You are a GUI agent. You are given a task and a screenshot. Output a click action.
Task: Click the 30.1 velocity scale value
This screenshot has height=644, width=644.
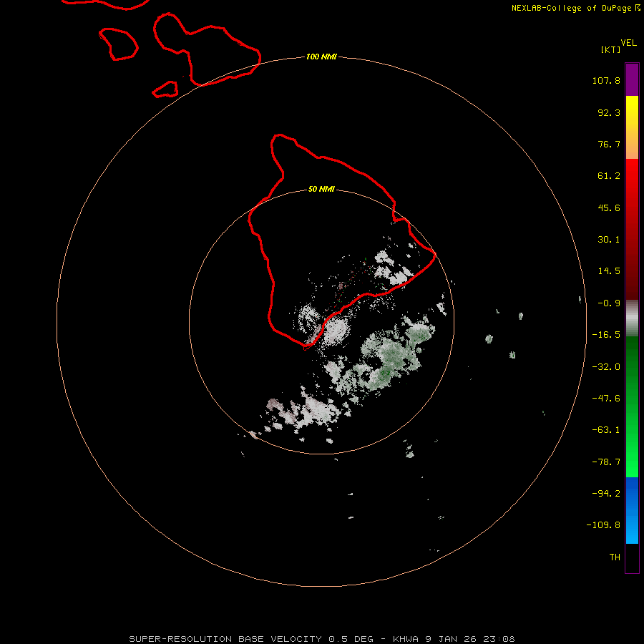tap(609, 240)
